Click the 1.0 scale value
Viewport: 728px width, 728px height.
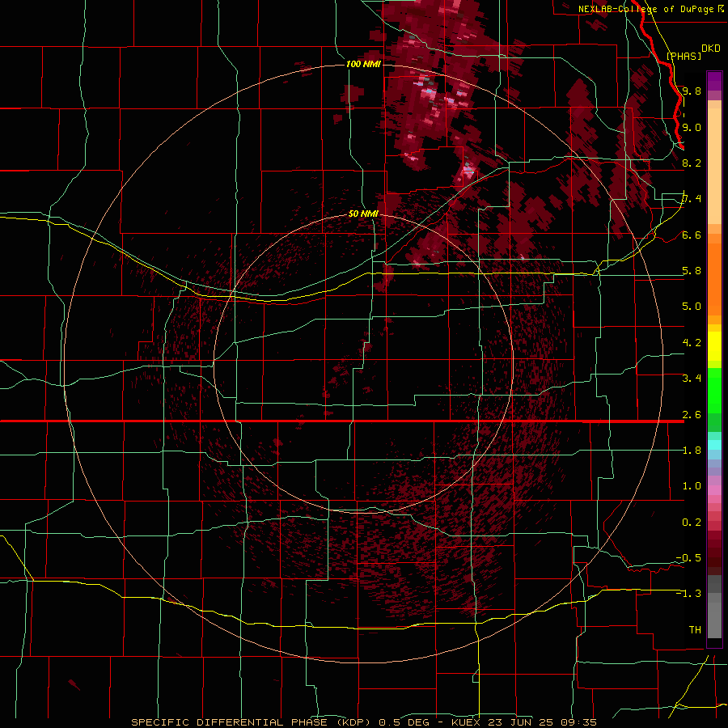[692, 486]
